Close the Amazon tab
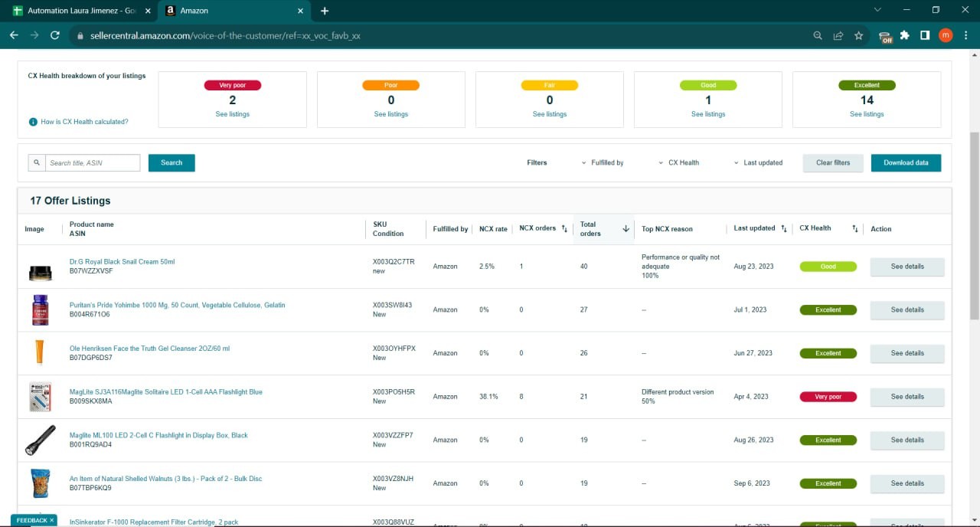980x527 pixels. [301, 11]
